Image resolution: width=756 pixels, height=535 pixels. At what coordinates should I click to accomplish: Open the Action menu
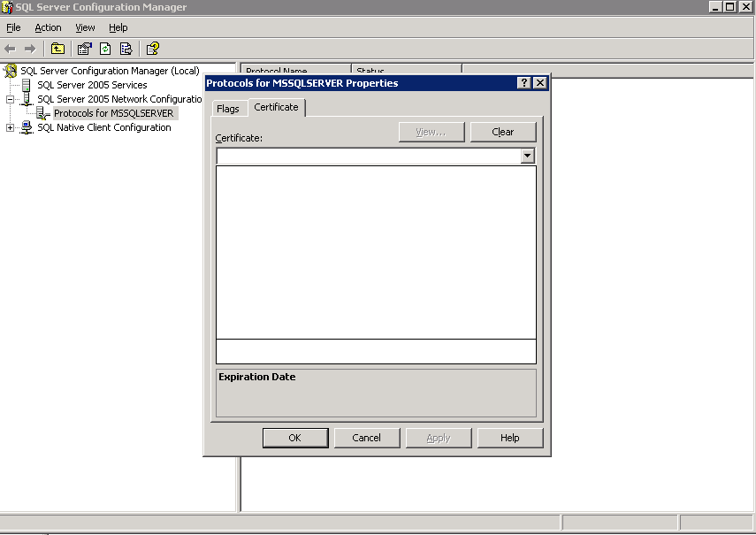[x=47, y=27]
